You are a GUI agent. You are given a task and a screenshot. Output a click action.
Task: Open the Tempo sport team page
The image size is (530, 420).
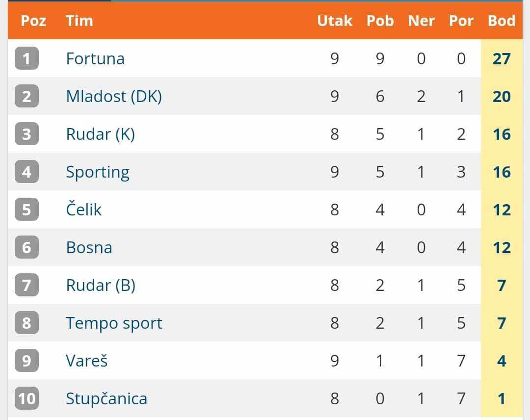click(114, 323)
